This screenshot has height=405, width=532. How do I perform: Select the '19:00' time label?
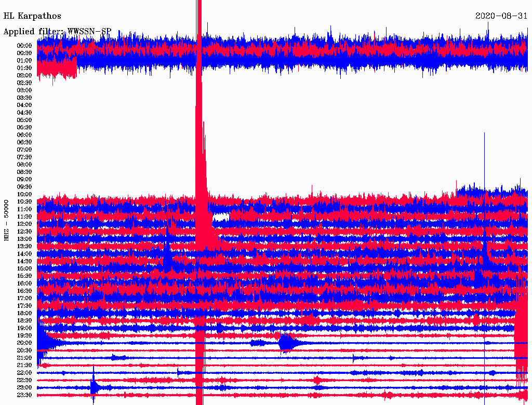24,328
